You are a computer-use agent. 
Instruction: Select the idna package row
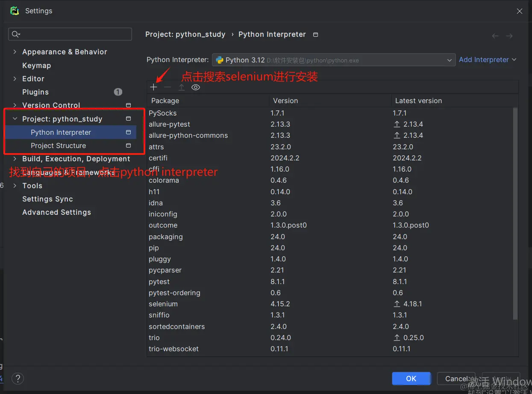[x=329, y=203]
